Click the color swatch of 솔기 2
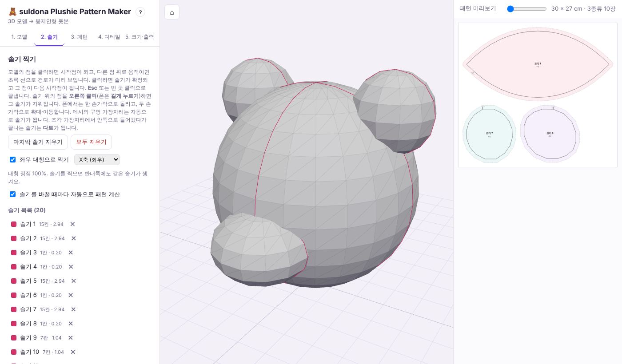Viewport: 622px width, 364px height. click(14, 238)
